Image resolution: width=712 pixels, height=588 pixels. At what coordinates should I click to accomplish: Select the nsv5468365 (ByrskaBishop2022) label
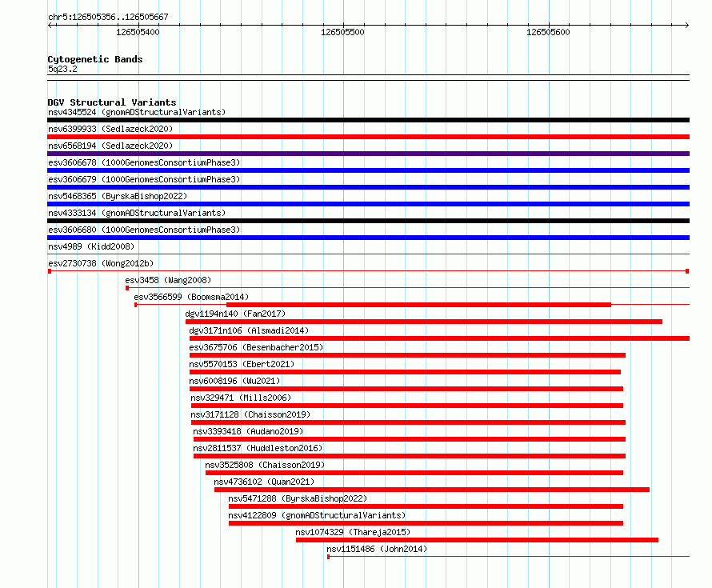[x=118, y=196]
